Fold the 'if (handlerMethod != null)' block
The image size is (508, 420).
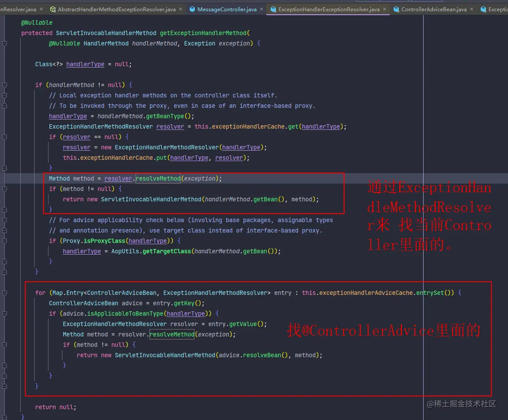[x=4, y=85]
